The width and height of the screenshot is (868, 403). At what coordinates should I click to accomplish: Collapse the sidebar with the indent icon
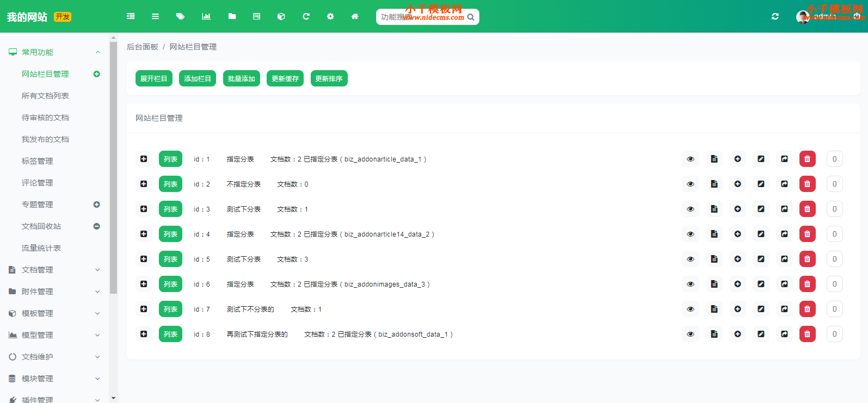point(131,16)
